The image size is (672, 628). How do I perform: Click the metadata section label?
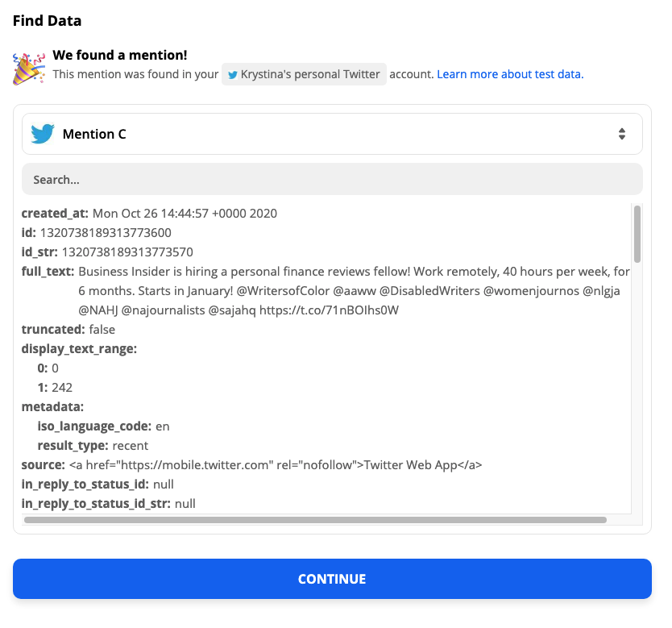point(52,406)
